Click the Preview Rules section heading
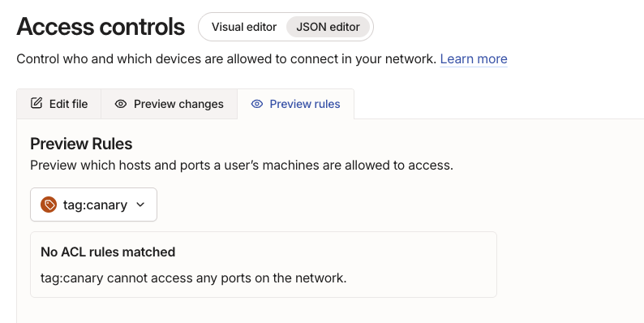Image resolution: width=644 pixels, height=323 pixels. click(81, 144)
